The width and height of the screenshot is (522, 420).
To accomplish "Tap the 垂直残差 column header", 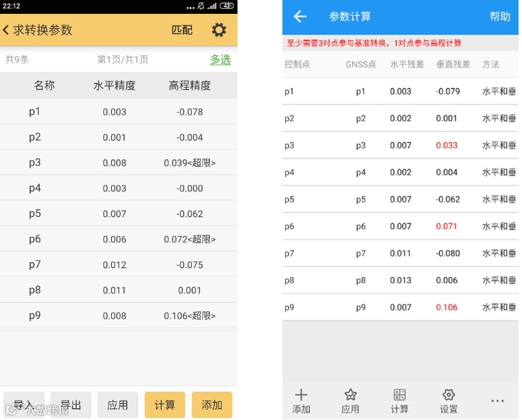I will point(453,64).
